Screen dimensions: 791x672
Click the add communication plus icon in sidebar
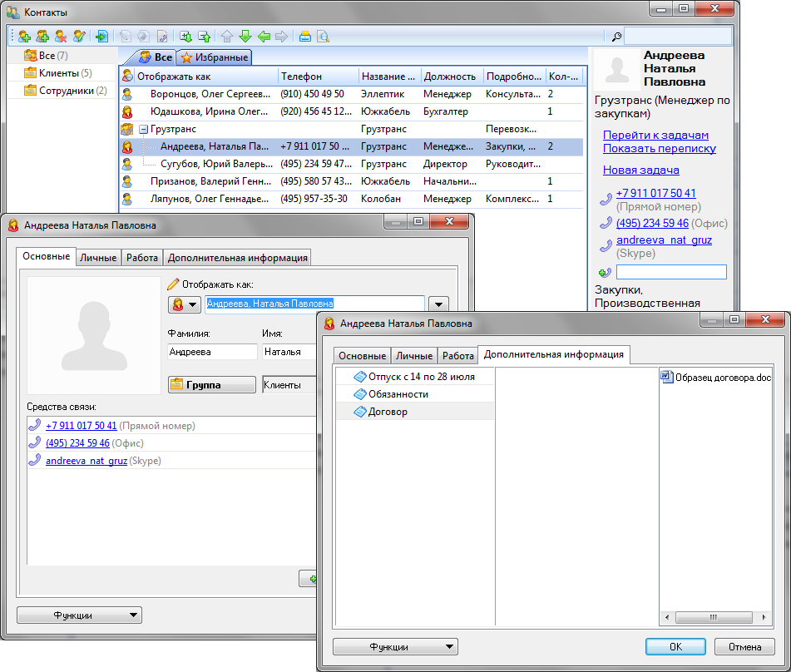coord(605,273)
